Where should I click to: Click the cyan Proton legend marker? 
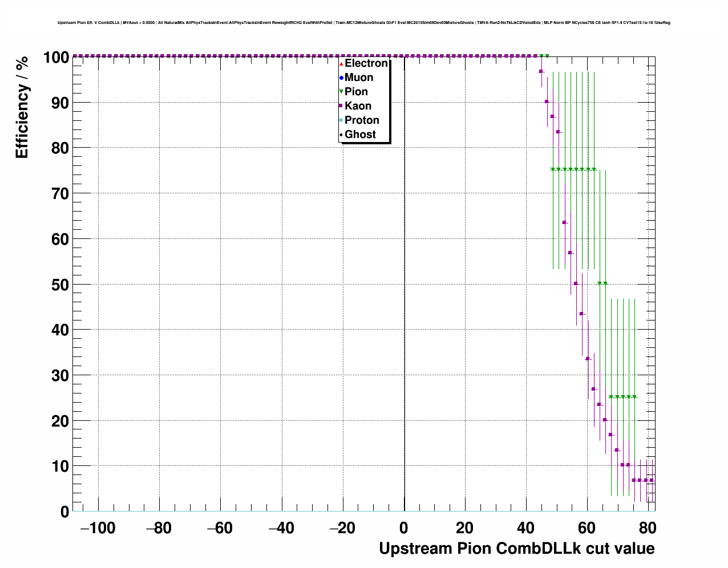point(341,120)
